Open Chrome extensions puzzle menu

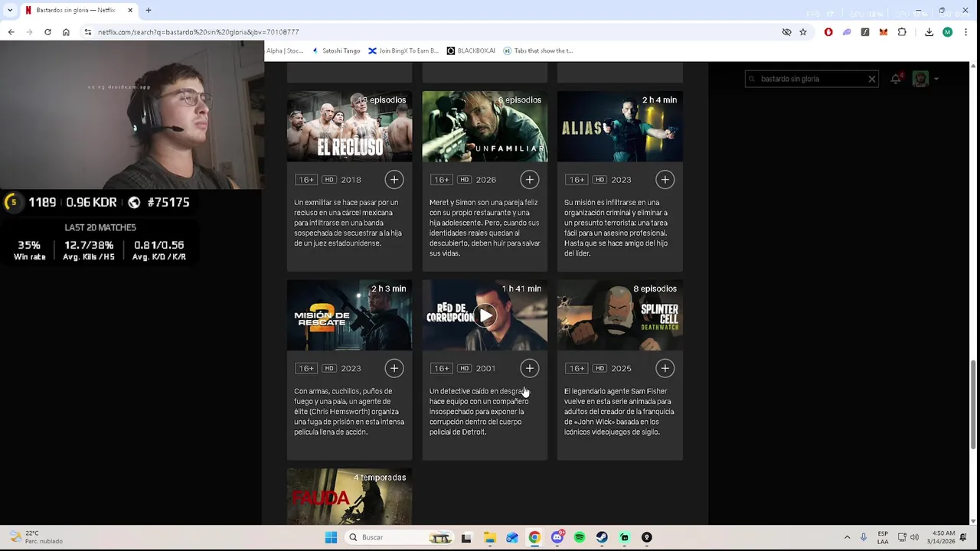point(902,32)
